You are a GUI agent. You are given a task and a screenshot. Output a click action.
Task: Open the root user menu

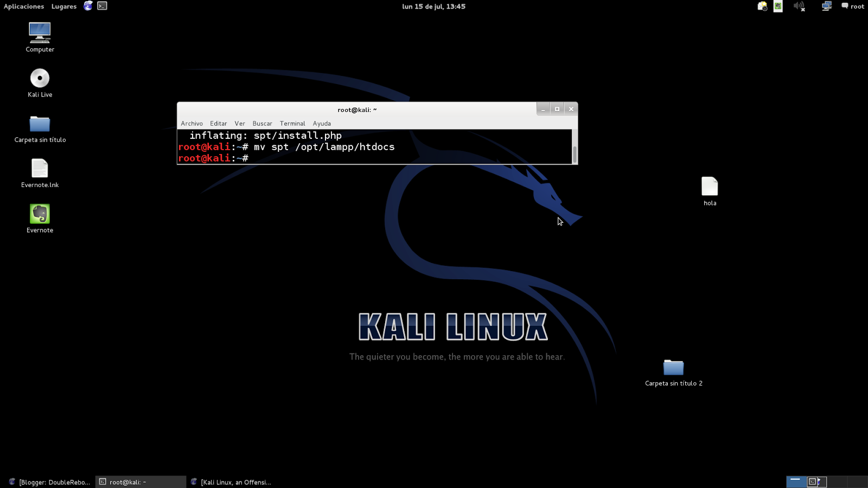853,6
